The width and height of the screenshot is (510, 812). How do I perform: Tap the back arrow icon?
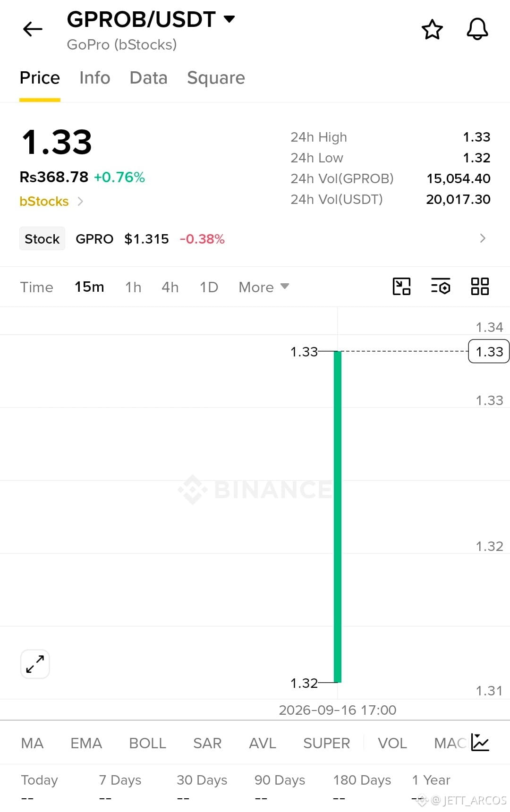[x=33, y=29]
